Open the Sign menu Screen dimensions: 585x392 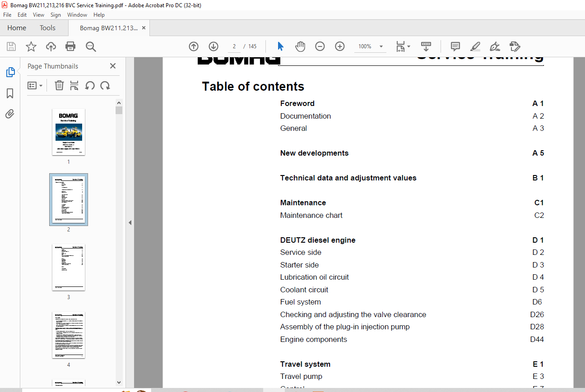(56, 15)
